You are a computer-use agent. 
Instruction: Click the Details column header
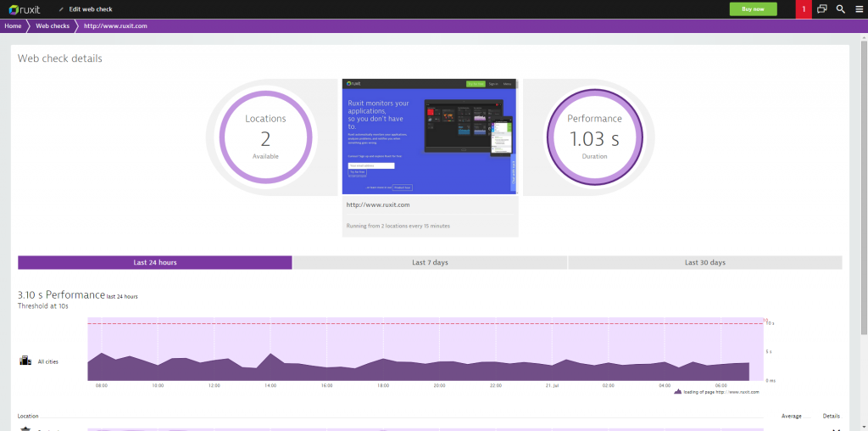(831, 416)
